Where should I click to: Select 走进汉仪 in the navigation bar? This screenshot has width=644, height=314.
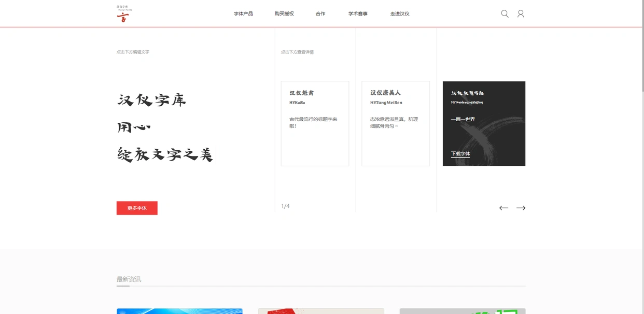399,13
